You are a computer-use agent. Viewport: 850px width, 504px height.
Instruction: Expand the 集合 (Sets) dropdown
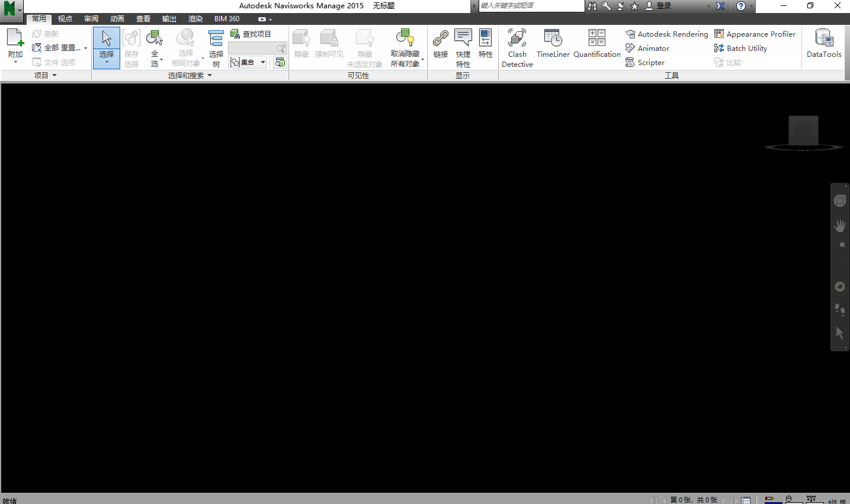pos(262,62)
